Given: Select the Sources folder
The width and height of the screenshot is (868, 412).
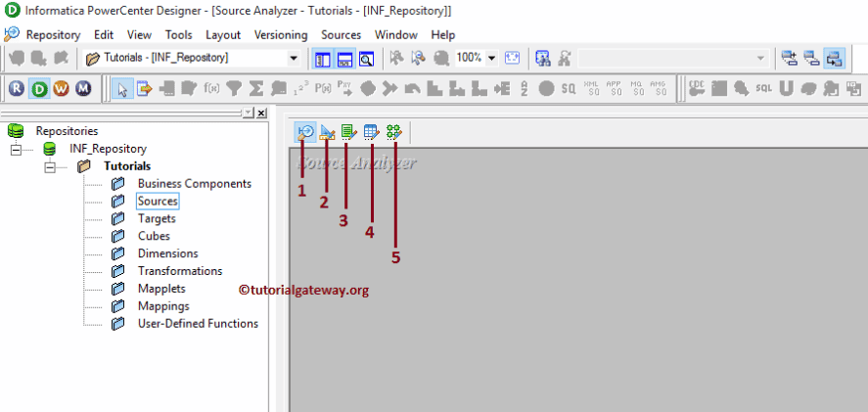Looking at the screenshot, I should click(x=158, y=202).
